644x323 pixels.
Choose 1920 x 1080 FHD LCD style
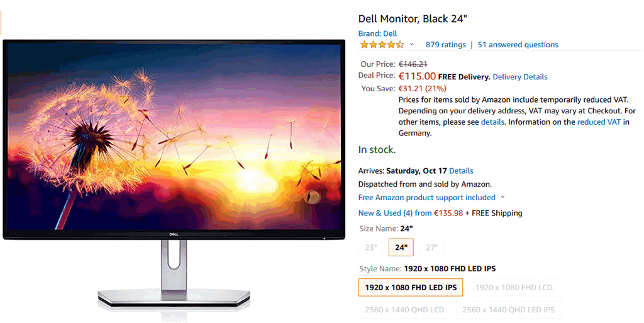click(x=514, y=288)
